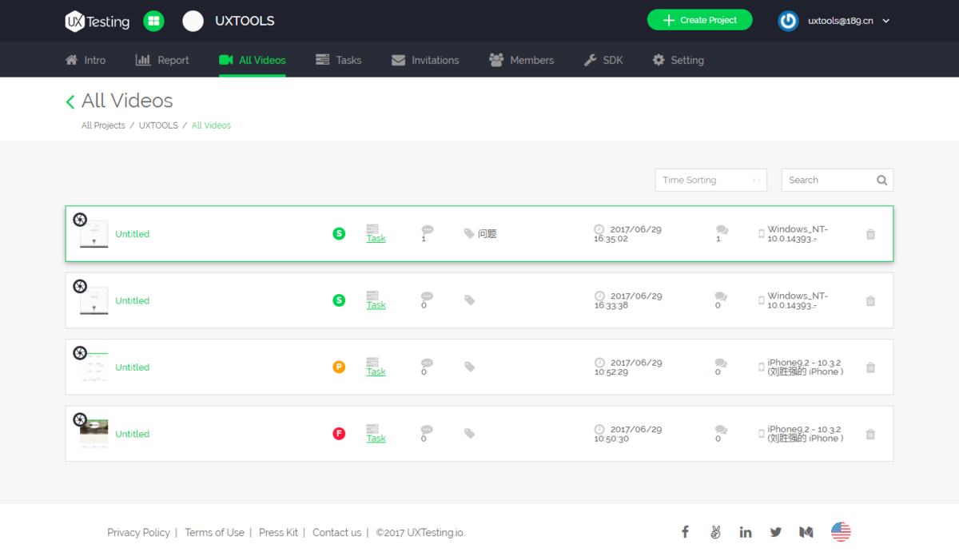Open the Press Kit link
959x560 pixels.
[278, 533]
